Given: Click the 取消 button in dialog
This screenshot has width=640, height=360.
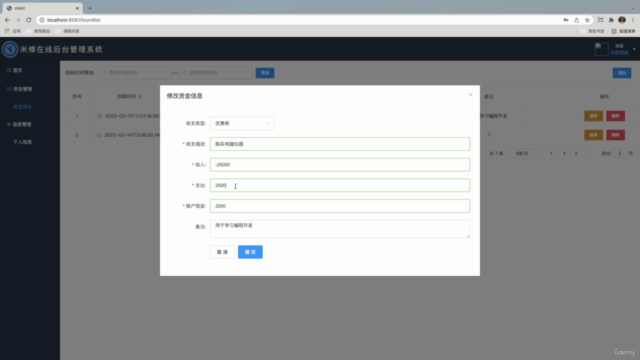Looking at the screenshot, I should [222, 252].
